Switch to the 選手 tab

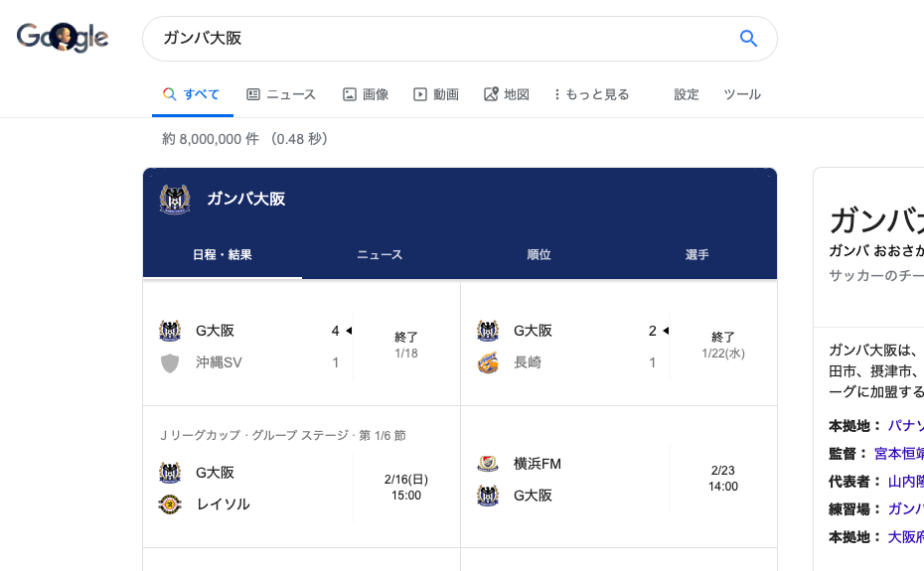click(x=697, y=254)
